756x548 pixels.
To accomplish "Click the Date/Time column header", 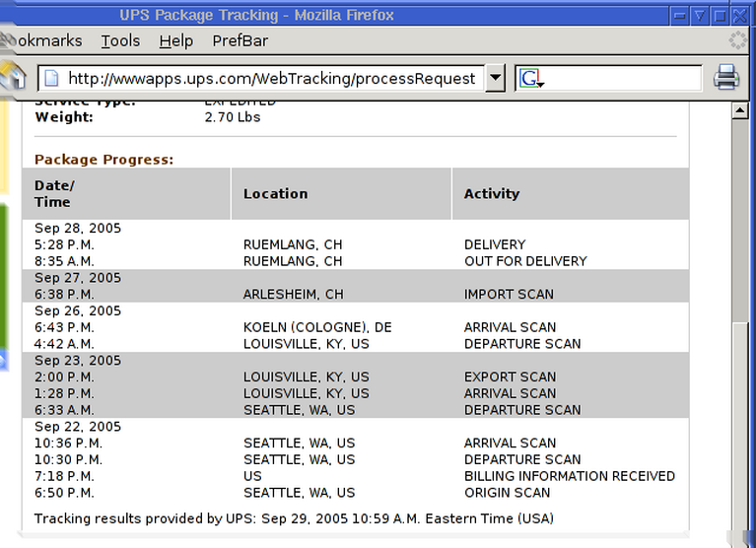I will coord(126,194).
